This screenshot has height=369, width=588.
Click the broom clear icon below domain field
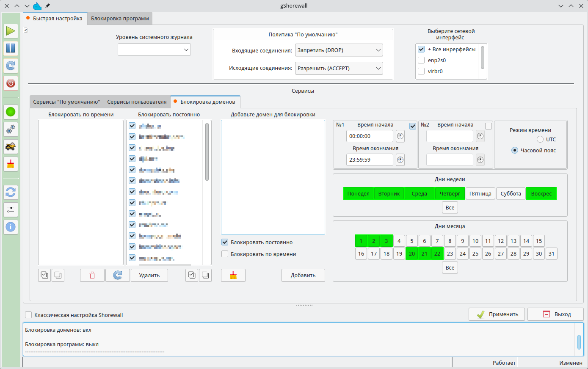pos(233,275)
